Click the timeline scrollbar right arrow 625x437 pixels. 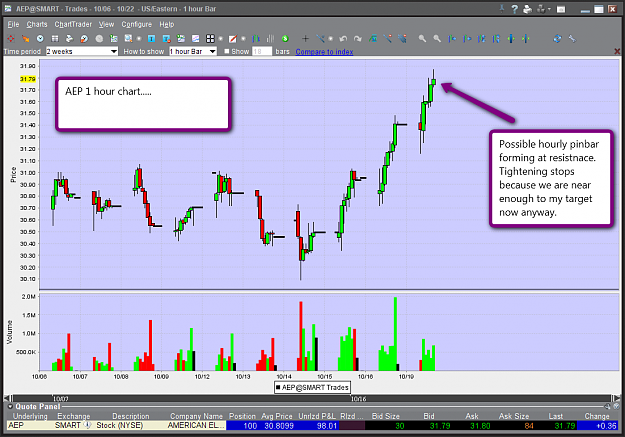tap(617, 398)
